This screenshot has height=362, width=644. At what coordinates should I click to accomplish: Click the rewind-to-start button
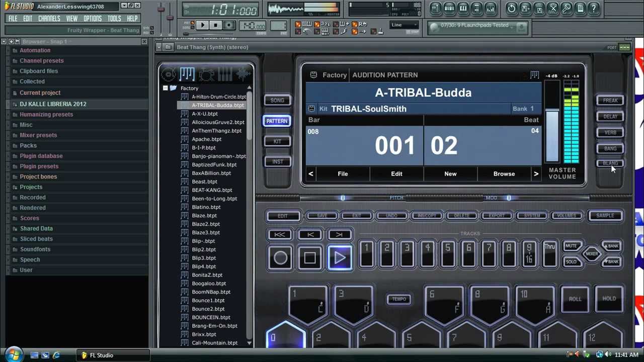(x=280, y=234)
